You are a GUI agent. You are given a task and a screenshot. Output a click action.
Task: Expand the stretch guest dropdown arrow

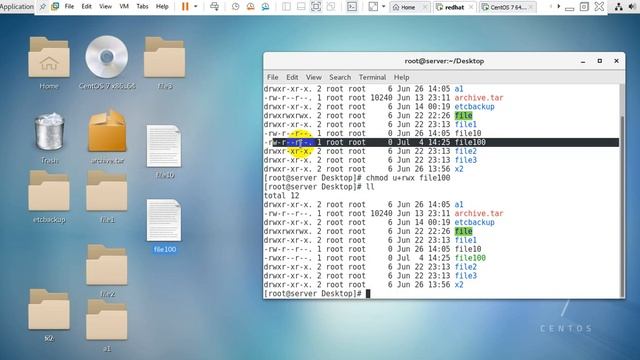click(383, 7)
